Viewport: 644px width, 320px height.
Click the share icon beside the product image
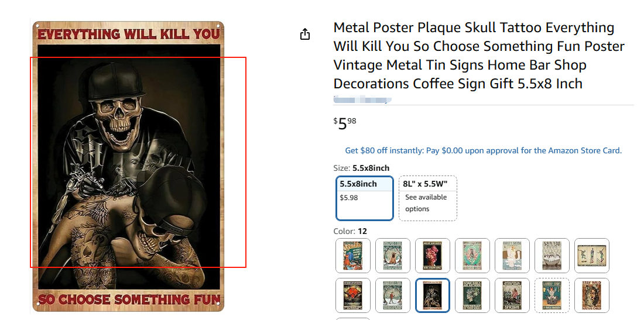(x=304, y=35)
